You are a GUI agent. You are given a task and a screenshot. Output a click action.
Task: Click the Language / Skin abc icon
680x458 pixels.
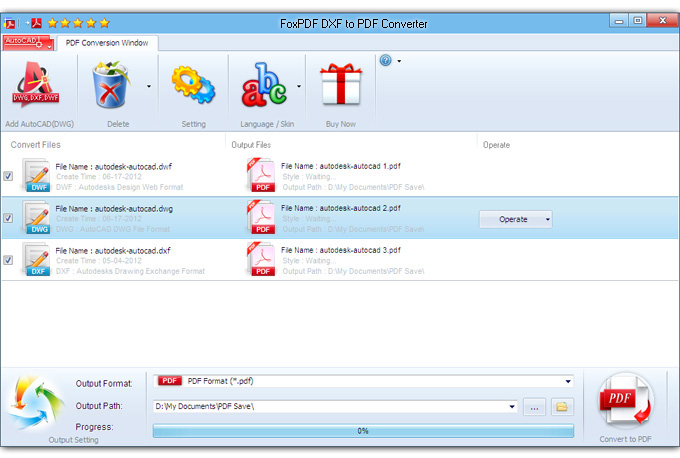pos(264,85)
